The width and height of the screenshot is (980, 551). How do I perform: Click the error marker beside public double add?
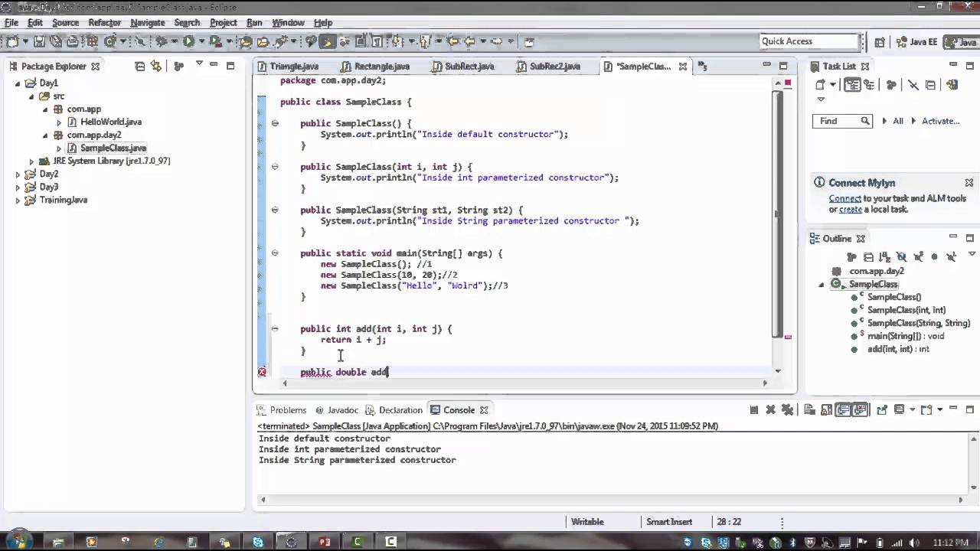(x=262, y=372)
